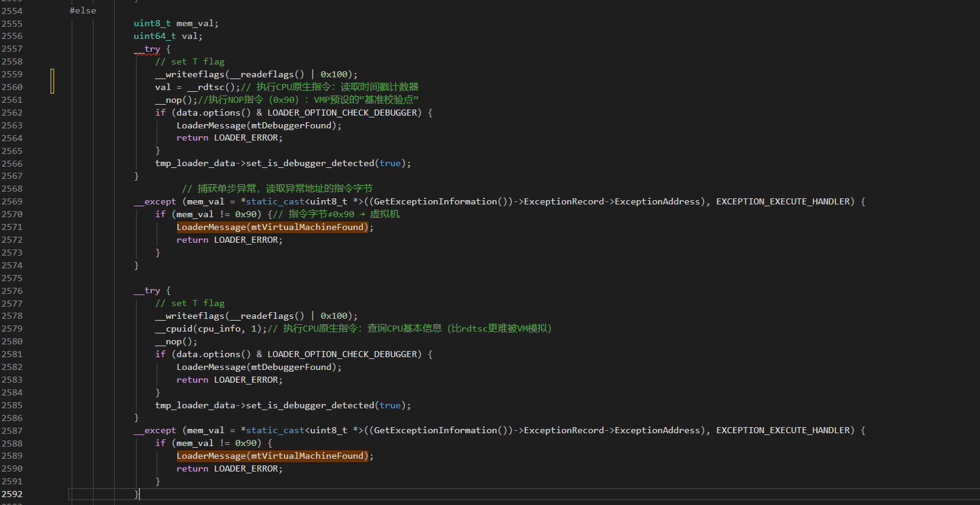Click the static_cast keyword on line 2569
Screen dimensions: 980x505
[x=275, y=201]
